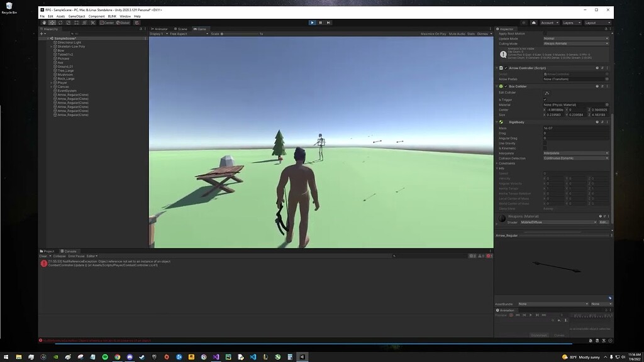644x362 pixels.
Task: Enable Use Gravity on the Rigidbody
Action: pyautogui.click(x=545, y=143)
